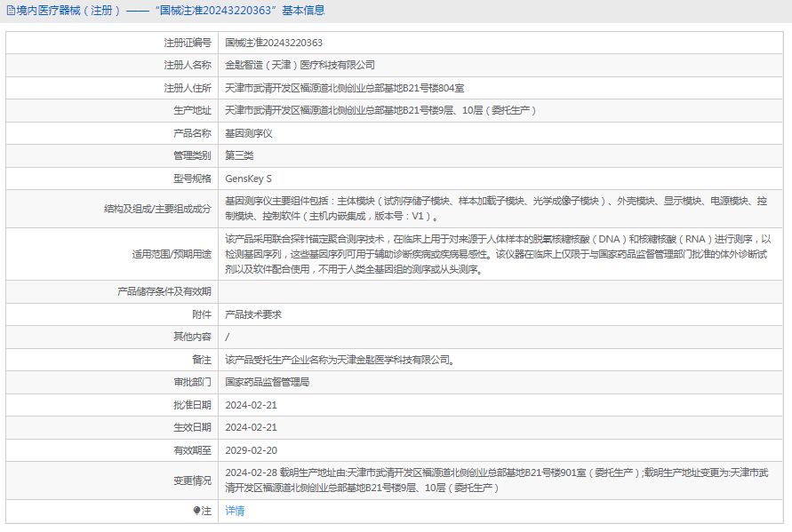This screenshot has height=532, width=792.
Task: Click the intended use text starting 该产品采用联合探针
Action: [498, 254]
